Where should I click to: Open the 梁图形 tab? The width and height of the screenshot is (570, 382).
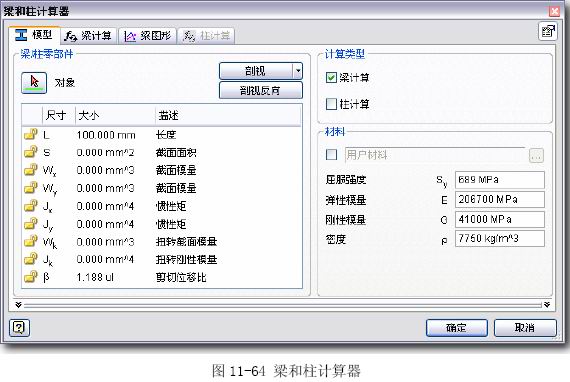pyautogui.click(x=148, y=36)
